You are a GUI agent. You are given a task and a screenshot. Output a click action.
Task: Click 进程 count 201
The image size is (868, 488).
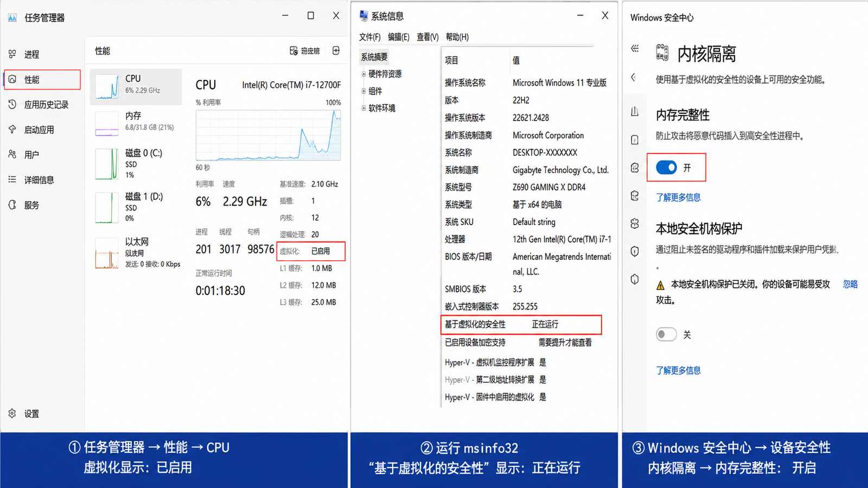[203, 249]
